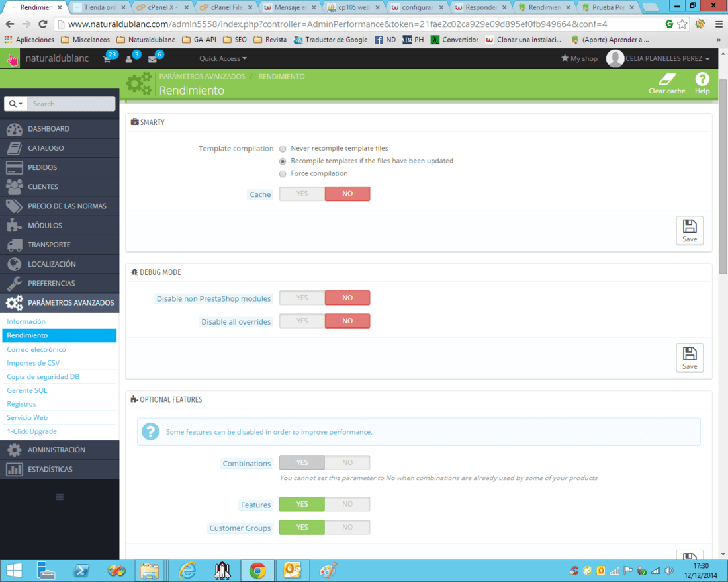Open the Naturaldublanc bookmarks folder
Image resolution: width=728 pixels, height=582 pixels.
click(146, 40)
